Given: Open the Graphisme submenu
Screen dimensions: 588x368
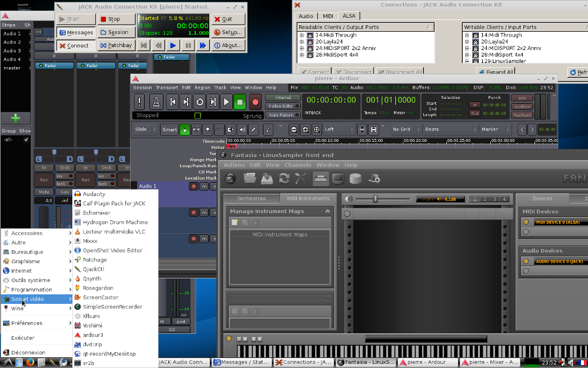Looking at the screenshot, I should click(36, 261).
